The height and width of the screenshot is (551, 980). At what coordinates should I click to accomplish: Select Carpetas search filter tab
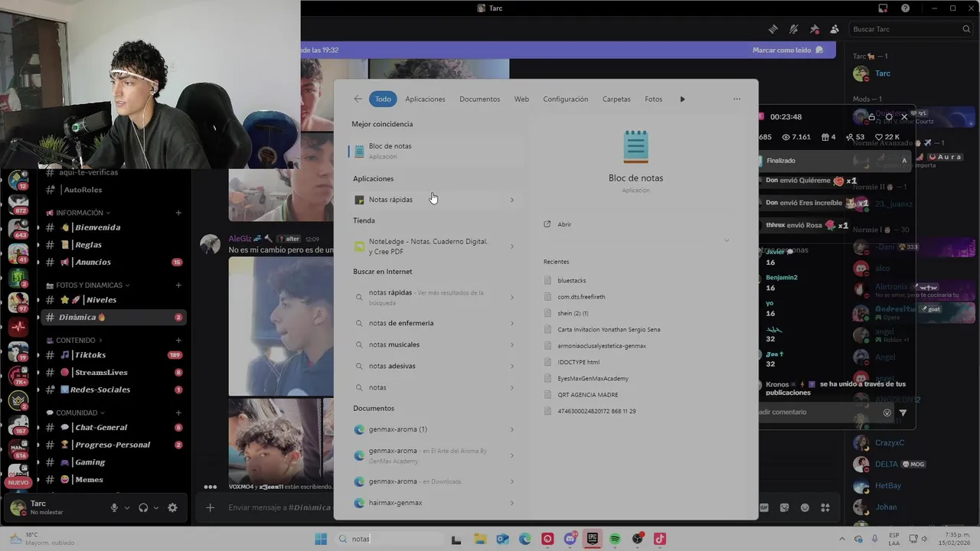pos(616,99)
